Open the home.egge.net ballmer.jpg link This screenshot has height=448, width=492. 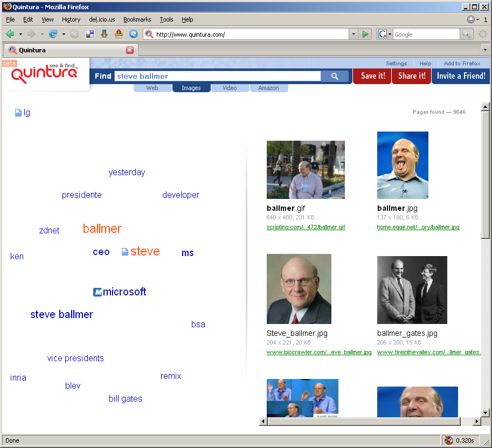coord(418,227)
